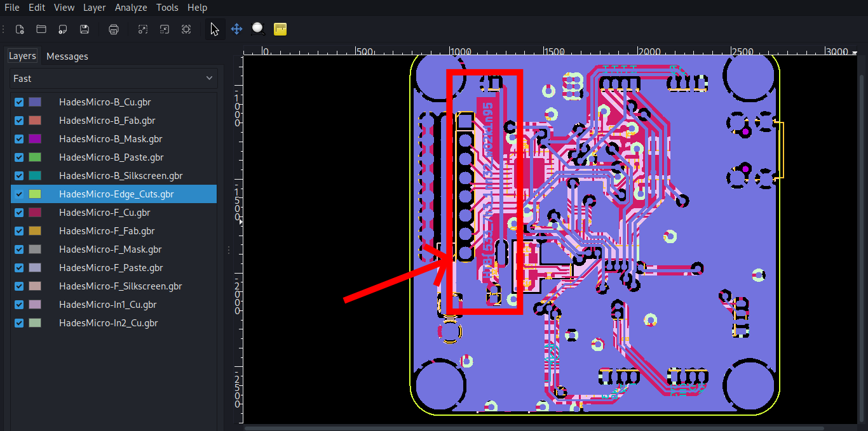
Task: Select the yellow ruler Measure tool
Action: [x=280, y=29]
